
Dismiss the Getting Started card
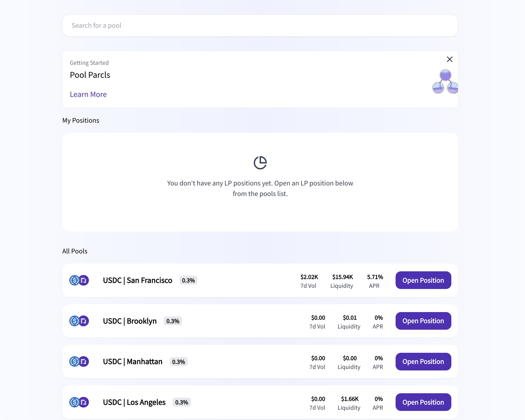point(450,59)
